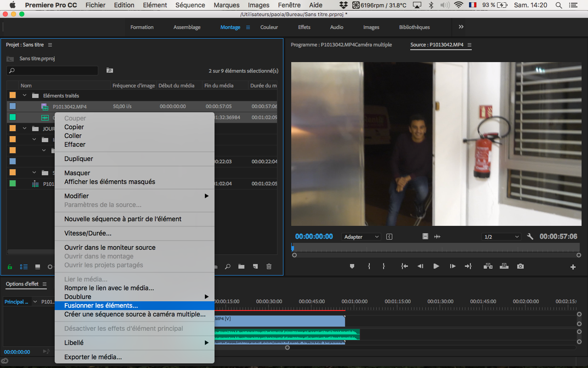This screenshot has height=368, width=588.
Task: Click the Insert edit icon
Action: coord(488,266)
